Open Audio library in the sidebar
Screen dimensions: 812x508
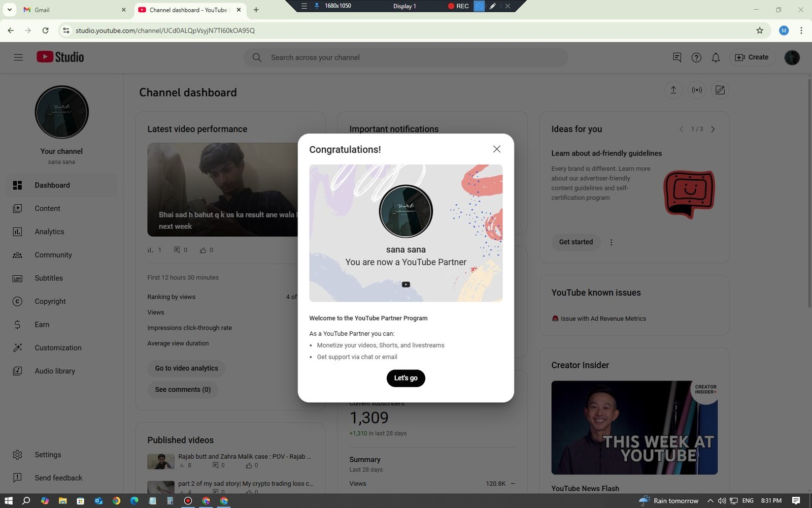(x=62, y=371)
